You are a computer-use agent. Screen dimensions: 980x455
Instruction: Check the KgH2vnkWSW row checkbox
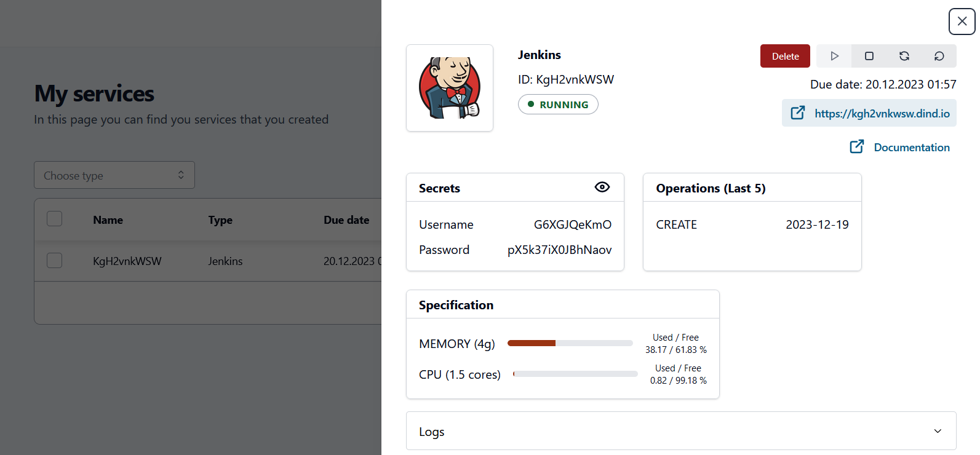tap(55, 261)
